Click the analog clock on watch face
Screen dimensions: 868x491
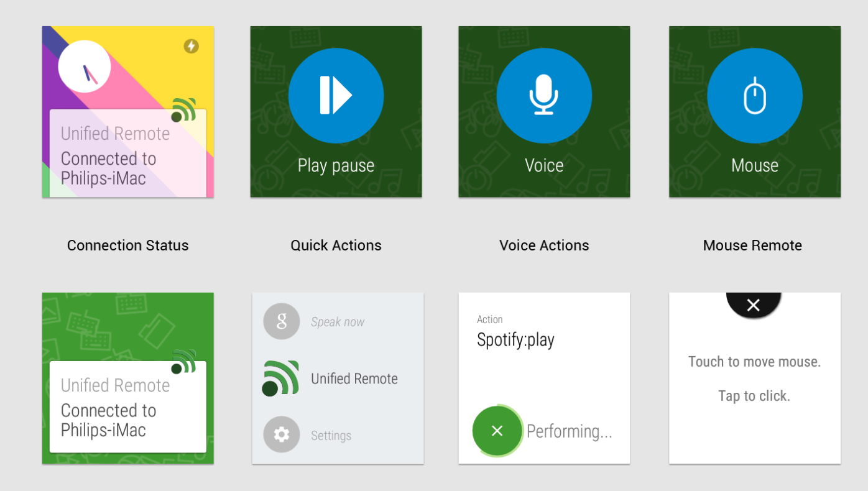tap(85, 67)
